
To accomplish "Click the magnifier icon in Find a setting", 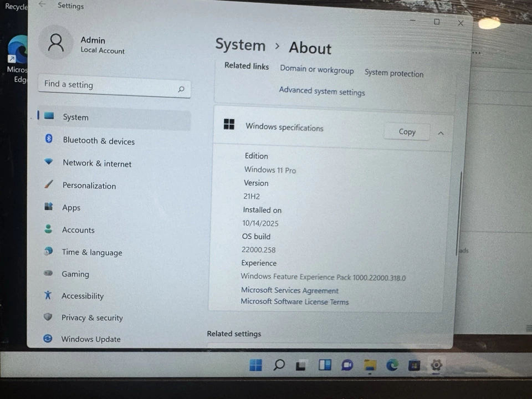I will tap(181, 89).
